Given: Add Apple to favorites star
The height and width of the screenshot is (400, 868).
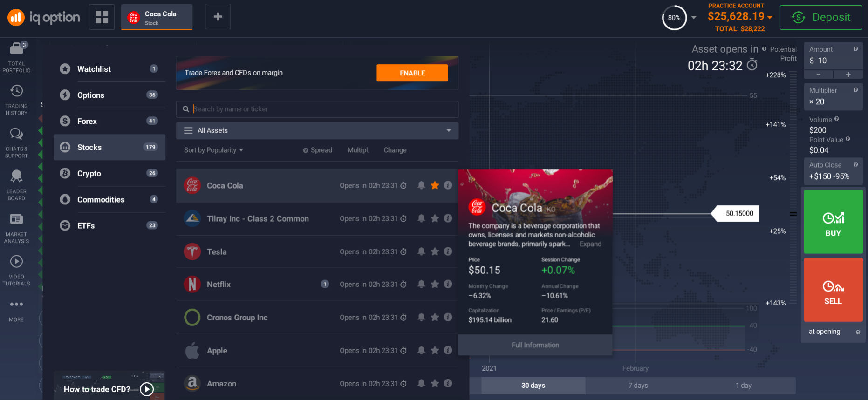Looking at the screenshot, I should [x=435, y=350].
